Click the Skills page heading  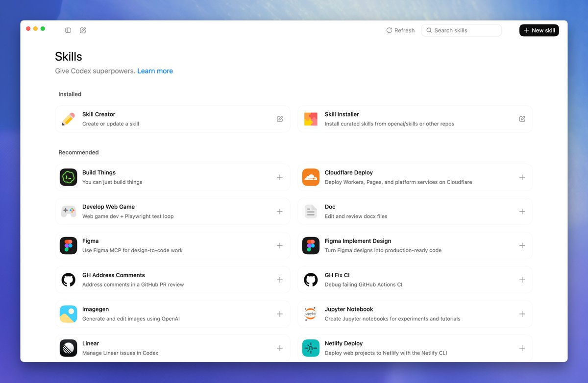coord(69,56)
